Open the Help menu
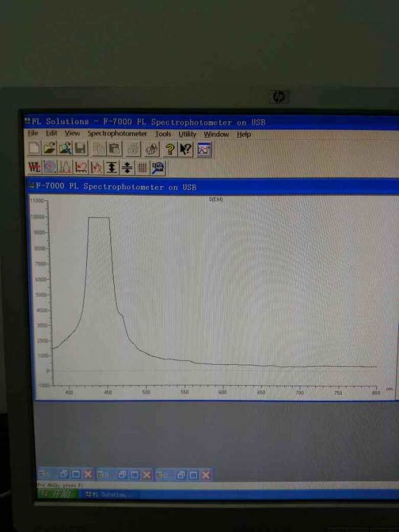Viewport: 399px width, 532px height. coord(244,134)
